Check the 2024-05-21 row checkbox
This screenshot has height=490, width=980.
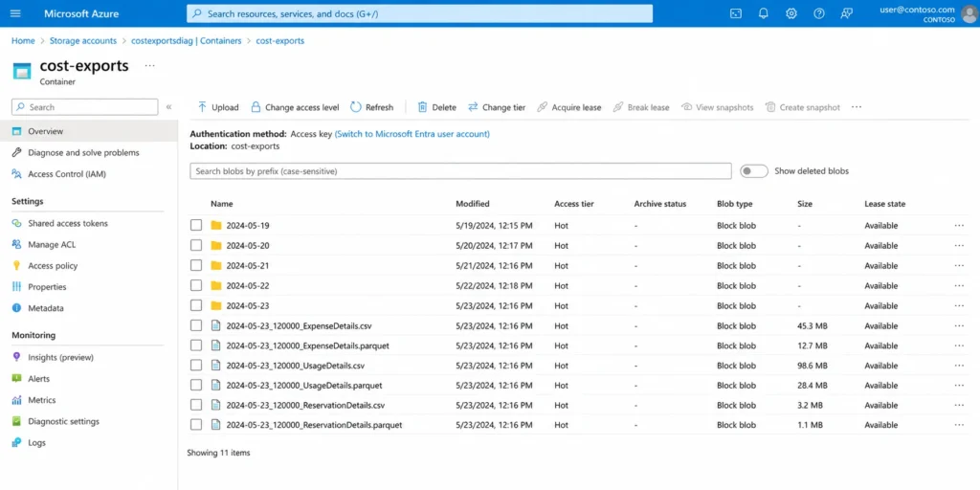[x=196, y=265]
